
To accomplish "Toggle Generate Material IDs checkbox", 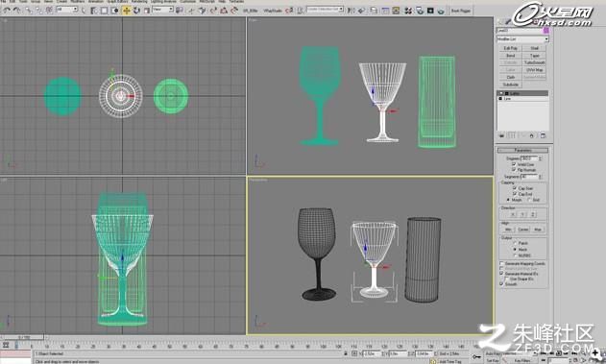I will (501, 273).
